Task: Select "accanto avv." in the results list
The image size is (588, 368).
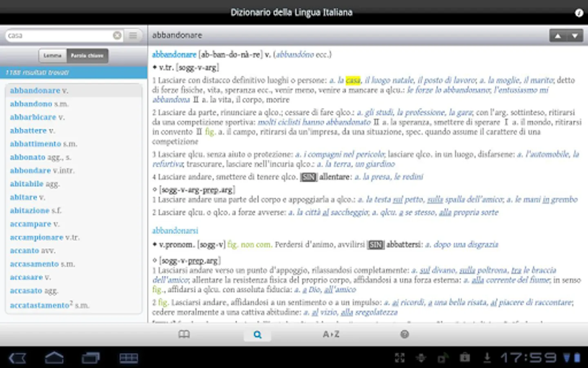Action: click(x=73, y=250)
